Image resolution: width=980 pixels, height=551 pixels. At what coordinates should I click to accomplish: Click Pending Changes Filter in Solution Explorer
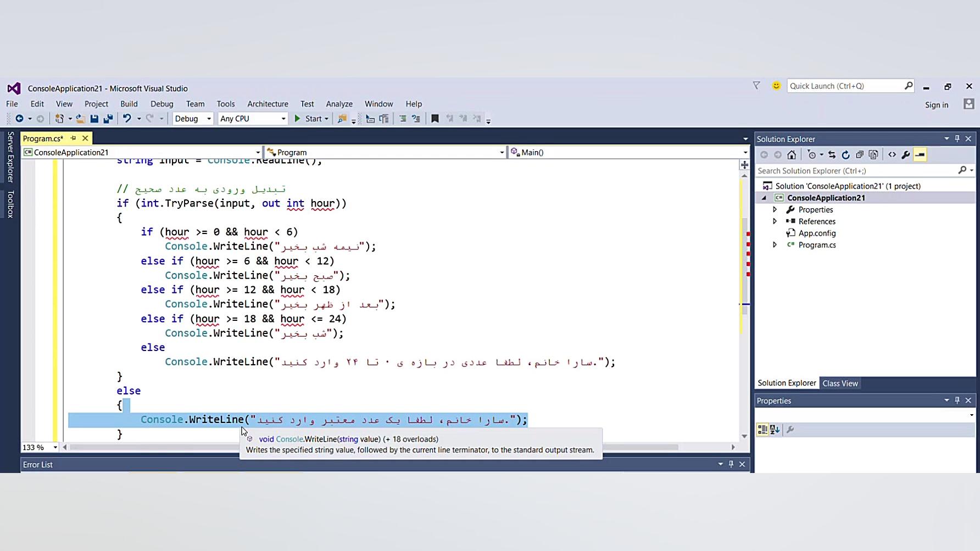pyautogui.click(x=812, y=155)
